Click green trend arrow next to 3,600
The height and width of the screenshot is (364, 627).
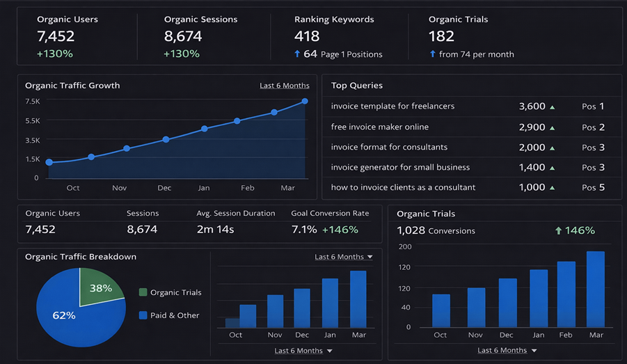[x=553, y=107]
